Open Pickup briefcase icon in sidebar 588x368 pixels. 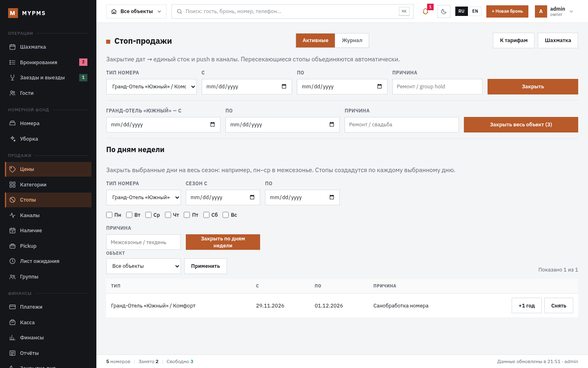pos(13,246)
